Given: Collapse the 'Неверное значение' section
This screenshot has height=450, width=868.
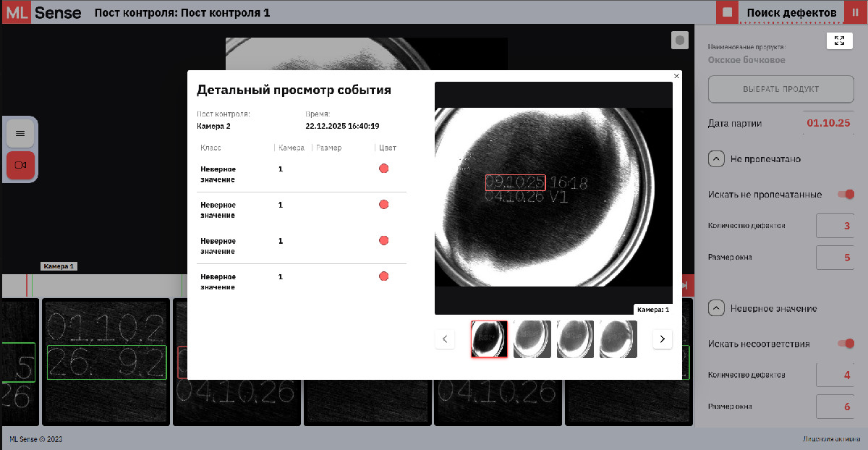Looking at the screenshot, I should (x=716, y=308).
